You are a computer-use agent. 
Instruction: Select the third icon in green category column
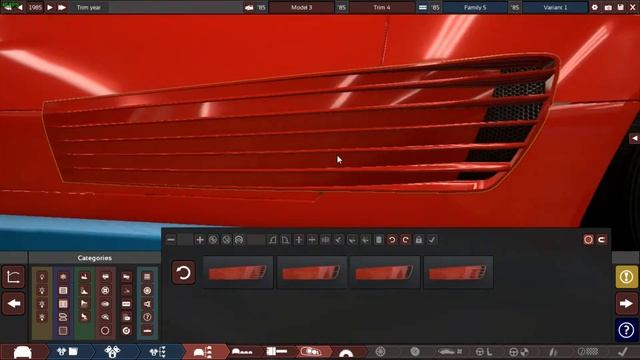(84, 304)
